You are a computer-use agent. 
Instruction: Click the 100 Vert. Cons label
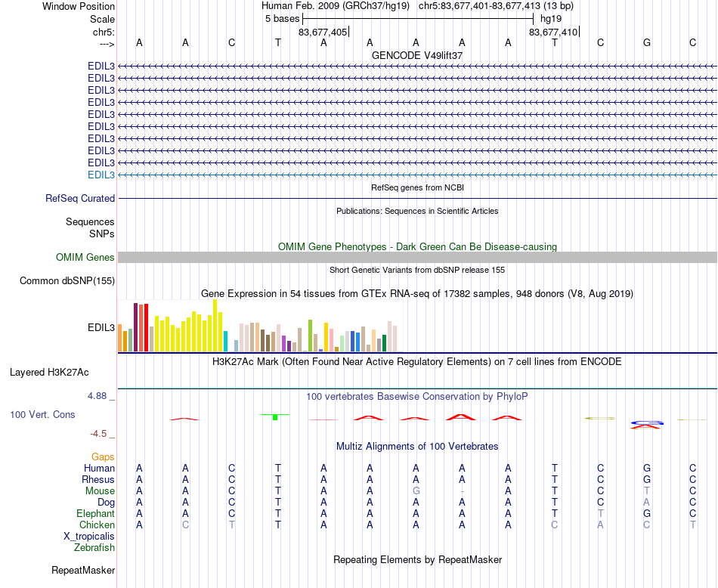tap(42, 414)
